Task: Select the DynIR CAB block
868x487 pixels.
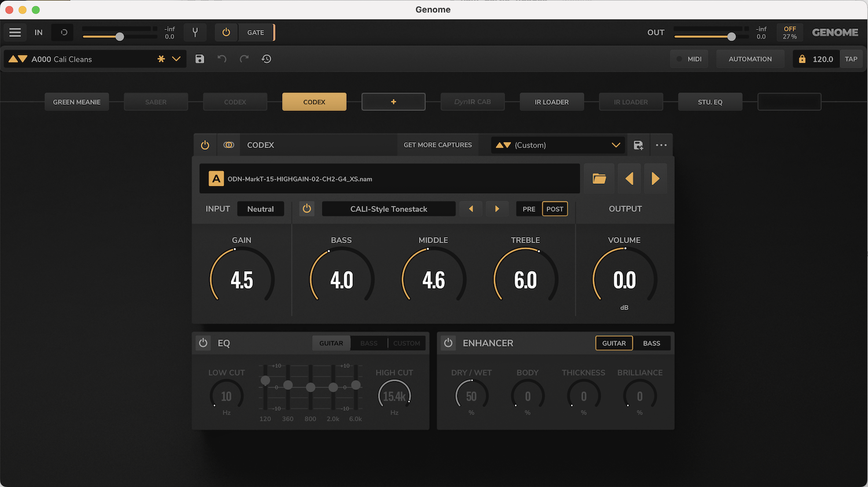Action: [x=472, y=102]
